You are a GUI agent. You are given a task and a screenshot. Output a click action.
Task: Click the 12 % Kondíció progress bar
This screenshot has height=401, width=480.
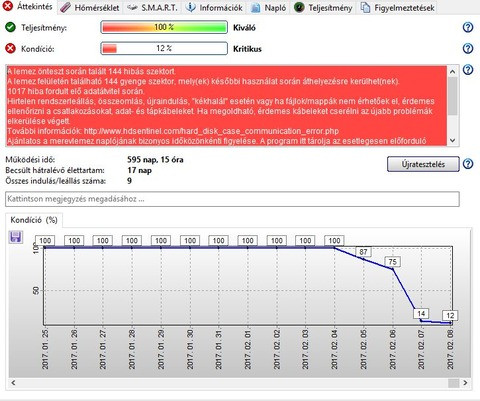click(164, 49)
